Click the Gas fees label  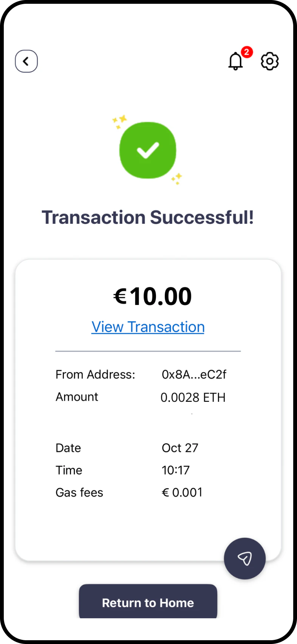[79, 492]
